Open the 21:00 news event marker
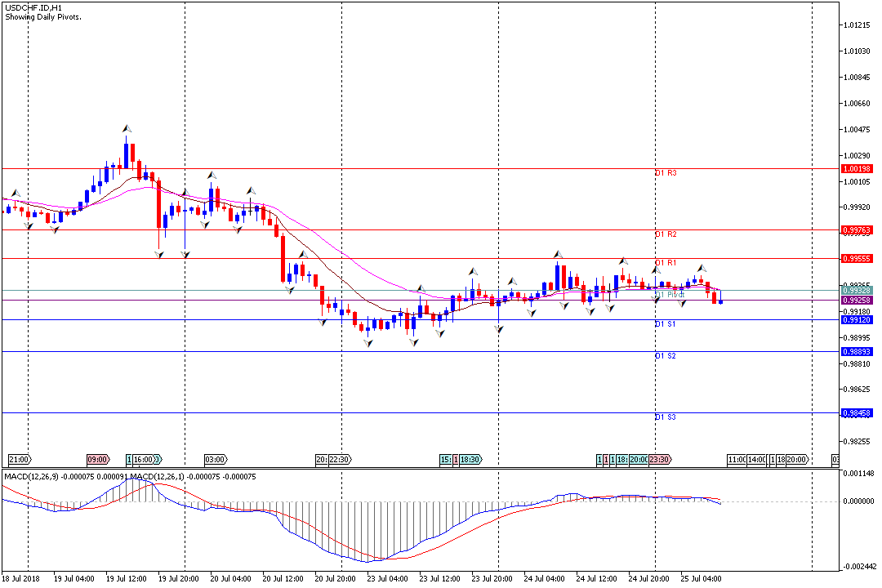Viewport: 882px width, 588px height. tap(20, 460)
